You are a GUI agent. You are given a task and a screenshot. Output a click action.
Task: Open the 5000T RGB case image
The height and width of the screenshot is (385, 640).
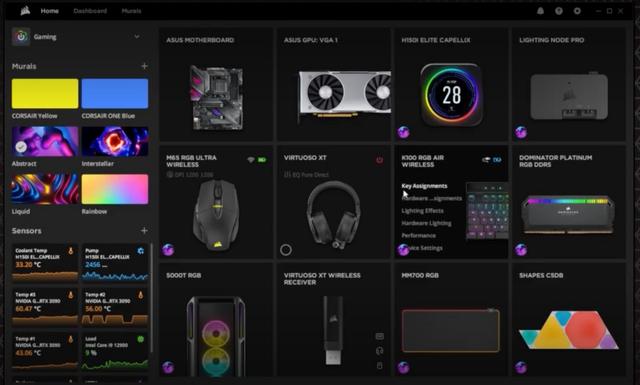pos(216,336)
